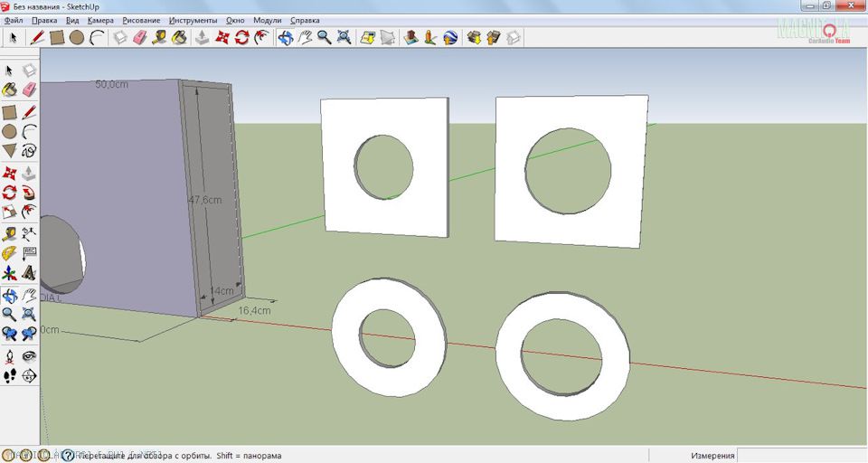This screenshot has width=868, height=463.
Task: Click the Измерения measurements input box
Action: pos(801,456)
